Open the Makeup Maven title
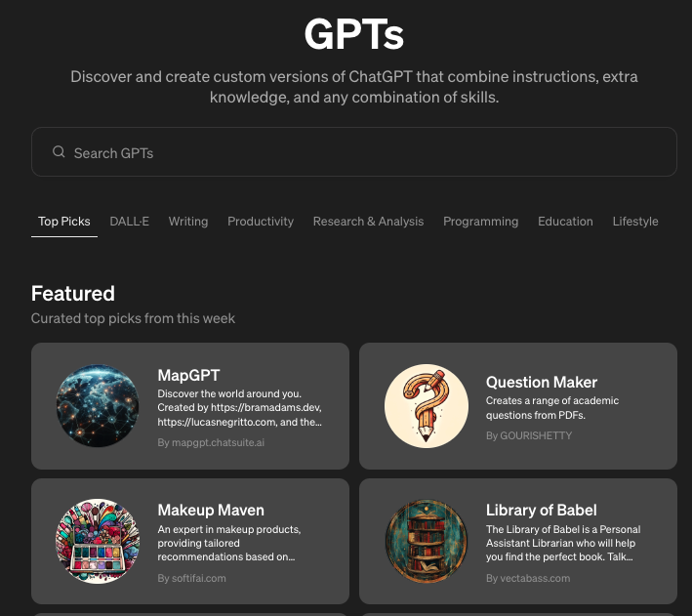 pos(211,510)
